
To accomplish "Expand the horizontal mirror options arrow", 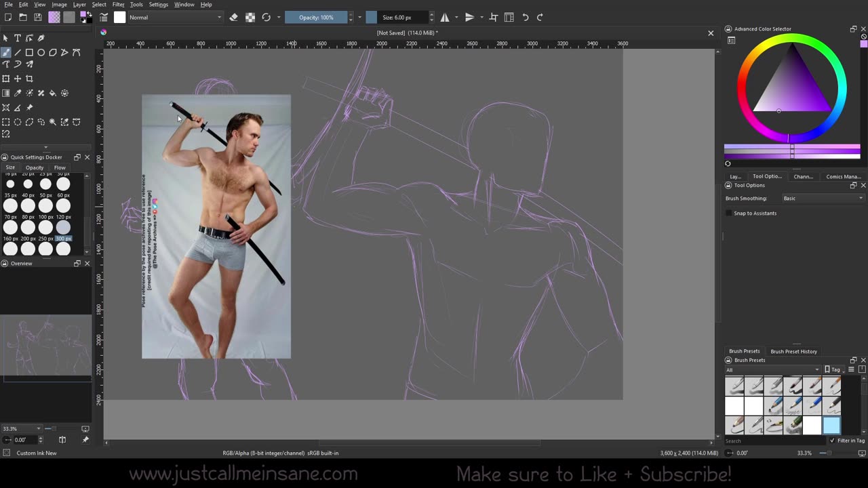I will coord(456,18).
